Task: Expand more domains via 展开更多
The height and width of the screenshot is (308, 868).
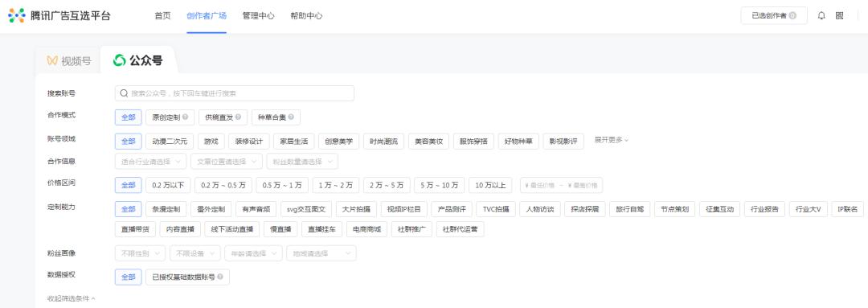Action: [x=611, y=140]
